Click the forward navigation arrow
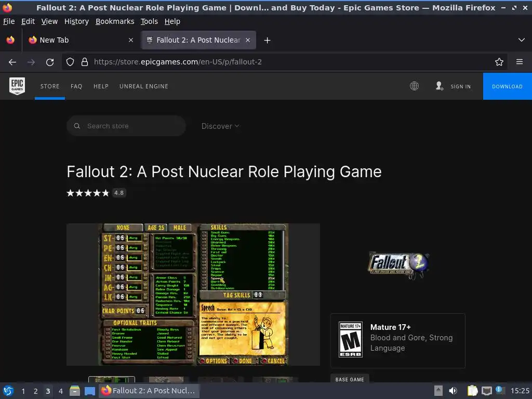Viewport: 532px width, 399px height. (x=31, y=62)
